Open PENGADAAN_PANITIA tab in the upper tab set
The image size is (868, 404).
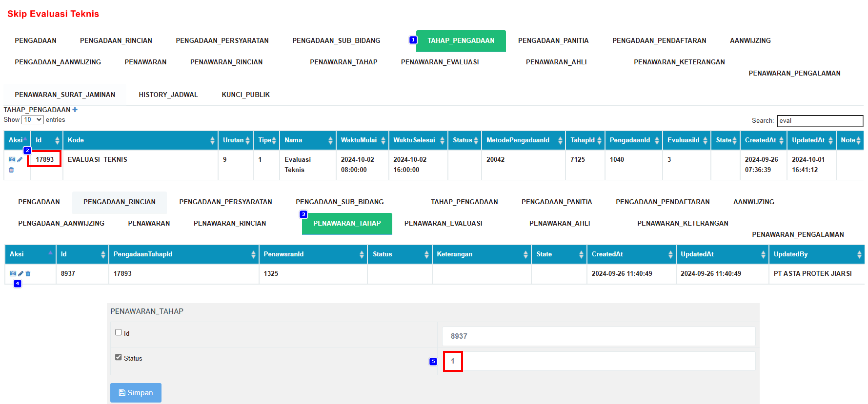(x=553, y=41)
